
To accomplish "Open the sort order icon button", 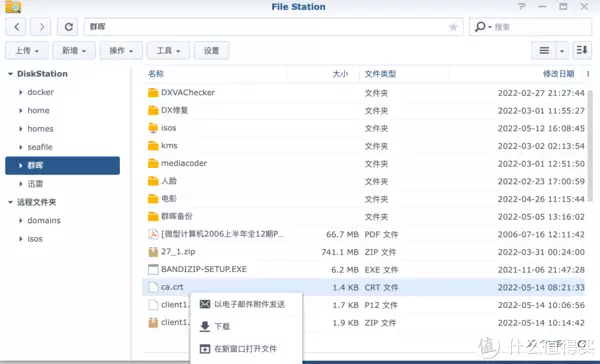I will coord(582,50).
